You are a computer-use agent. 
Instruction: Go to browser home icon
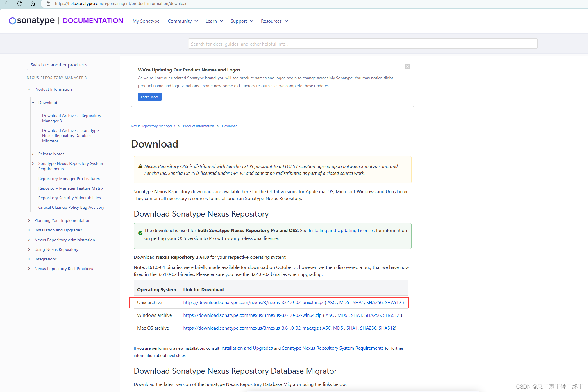(33, 3)
